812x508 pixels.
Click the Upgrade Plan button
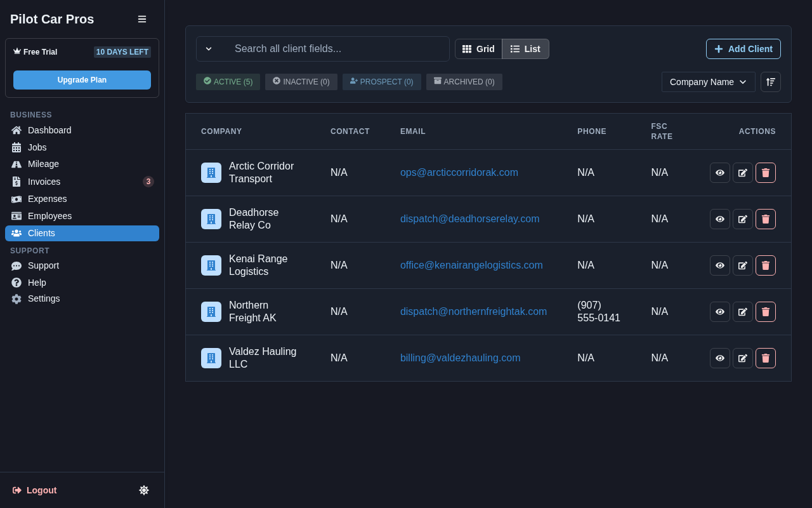82,80
